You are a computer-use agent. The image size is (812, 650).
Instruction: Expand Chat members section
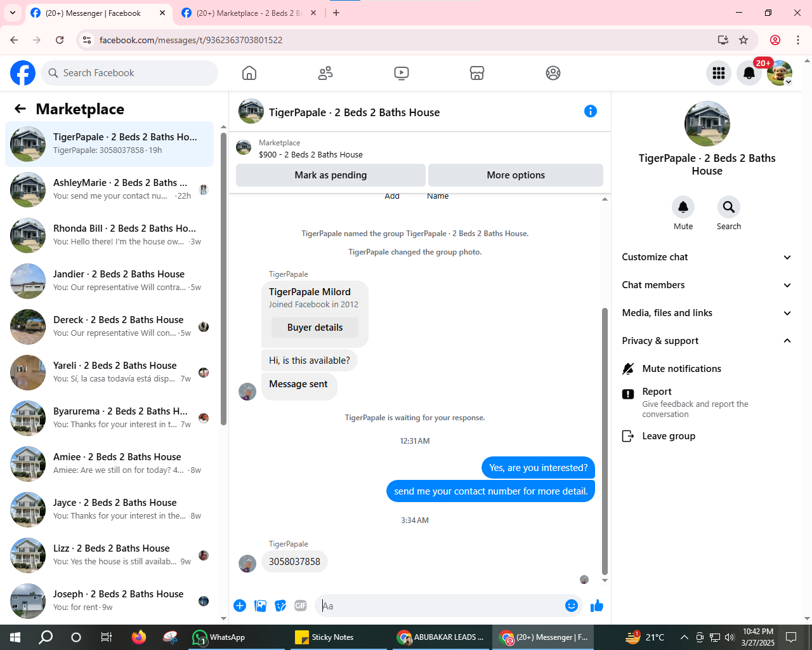point(707,285)
